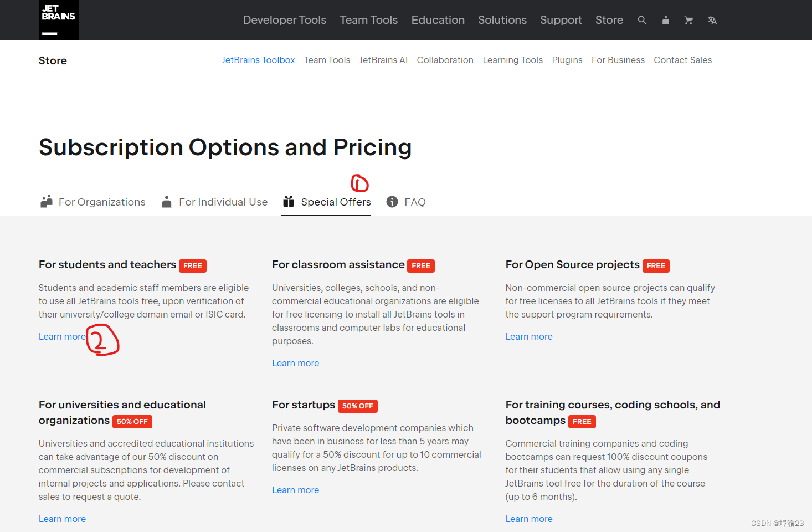Click 50% OFF badge beside educational organizations
This screenshot has height=532, width=812.
(132, 422)
